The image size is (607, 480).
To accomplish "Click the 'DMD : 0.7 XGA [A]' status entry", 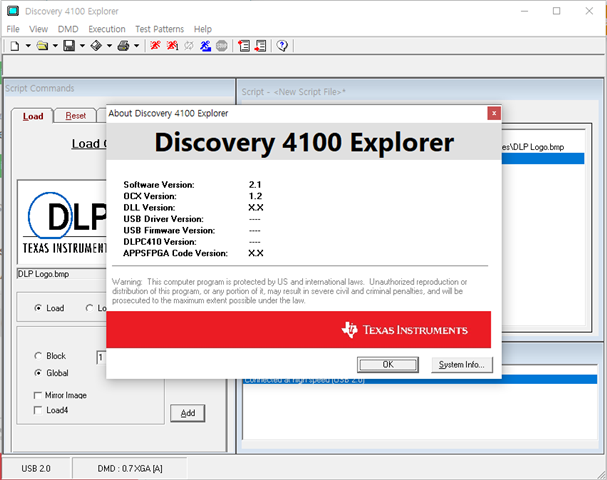I will click(130, 468).
